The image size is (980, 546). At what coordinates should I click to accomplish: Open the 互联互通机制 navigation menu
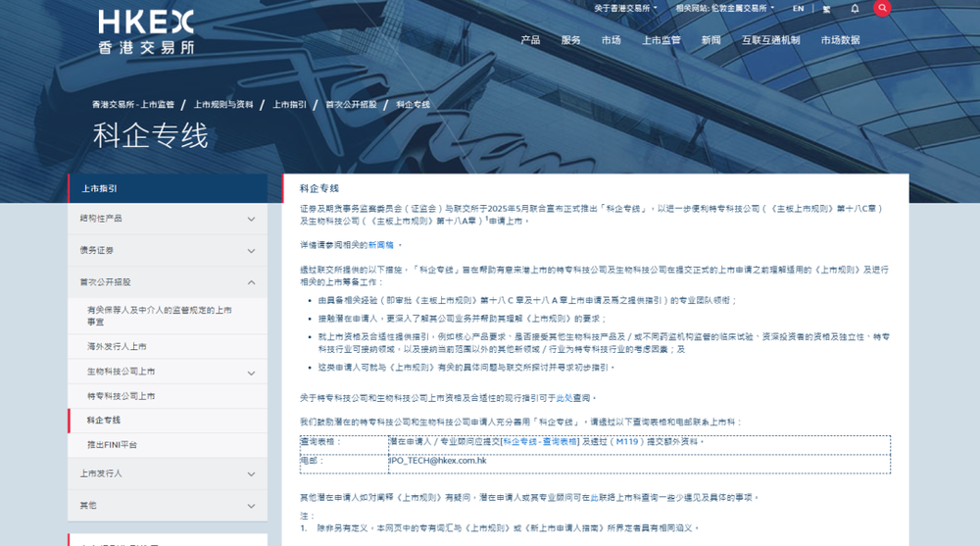pos(770,40)
